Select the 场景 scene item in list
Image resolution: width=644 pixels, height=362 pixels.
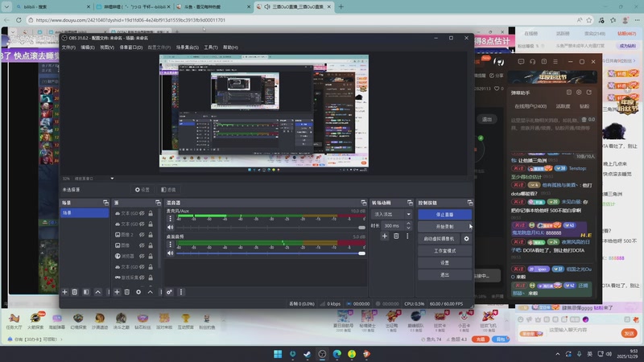[x=85, y=212]
